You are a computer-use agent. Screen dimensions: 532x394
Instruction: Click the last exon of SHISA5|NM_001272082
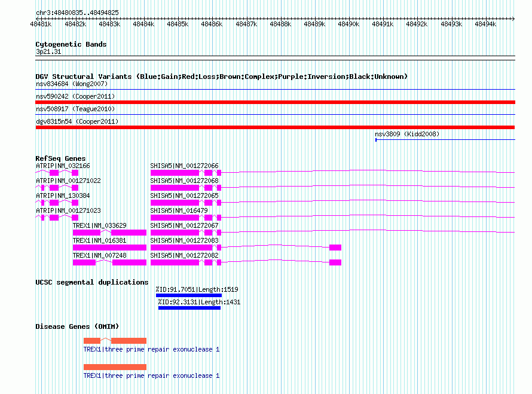(335, 262)
